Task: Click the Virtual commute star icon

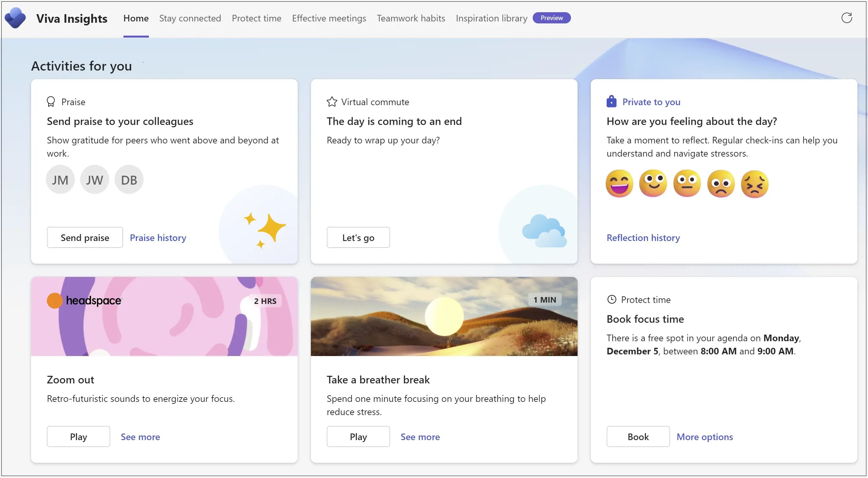Action: coord(332,101)
